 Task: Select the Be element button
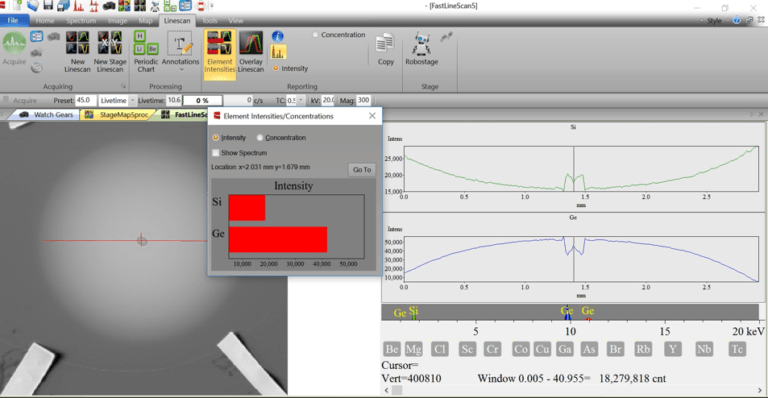coord(392,349)
